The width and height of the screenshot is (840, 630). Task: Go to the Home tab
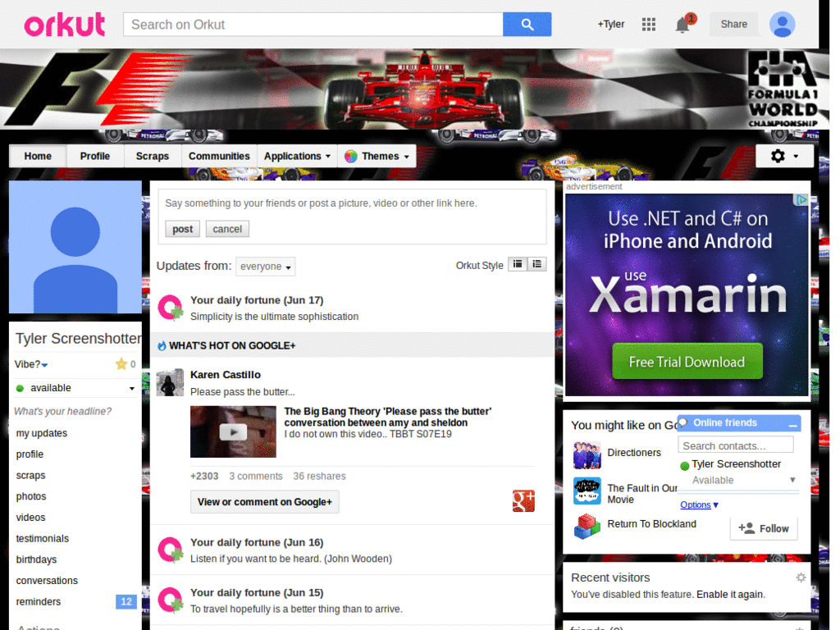[x=38, y=157]
